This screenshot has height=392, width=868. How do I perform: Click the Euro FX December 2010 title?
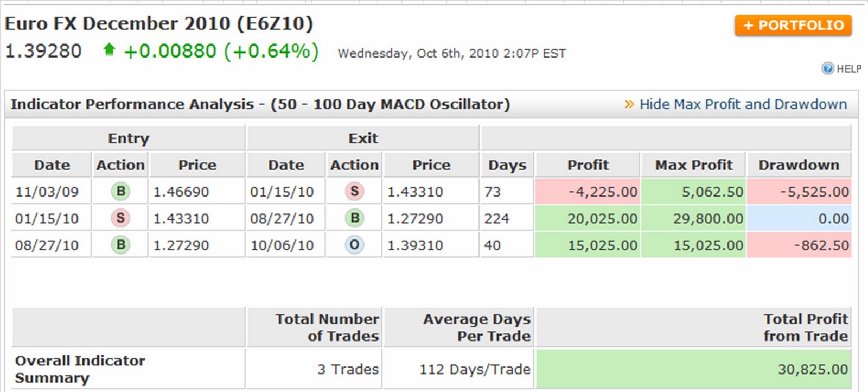(159, 24)
